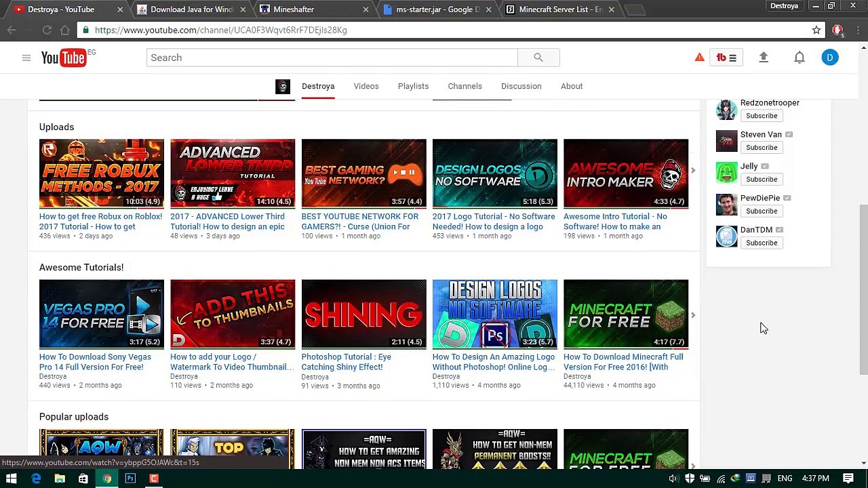Click the orange warning triangle icon

(699, 58)
